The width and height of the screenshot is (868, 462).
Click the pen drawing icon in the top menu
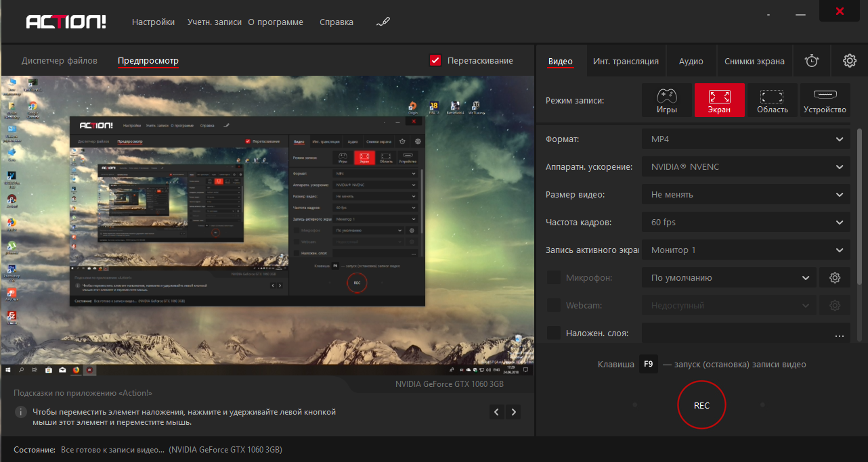tap(383, 22)
